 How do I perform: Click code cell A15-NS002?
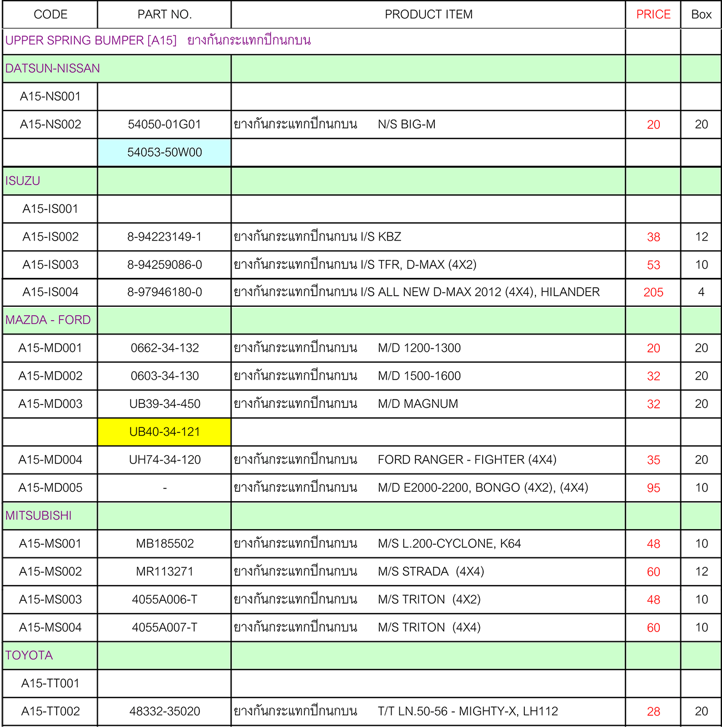coord(51,124)
